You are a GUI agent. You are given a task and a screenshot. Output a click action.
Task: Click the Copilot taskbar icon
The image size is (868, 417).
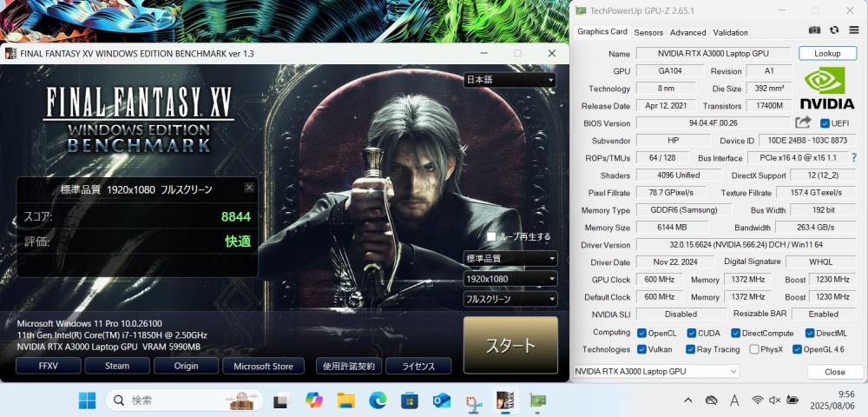(x=314, y=400)
